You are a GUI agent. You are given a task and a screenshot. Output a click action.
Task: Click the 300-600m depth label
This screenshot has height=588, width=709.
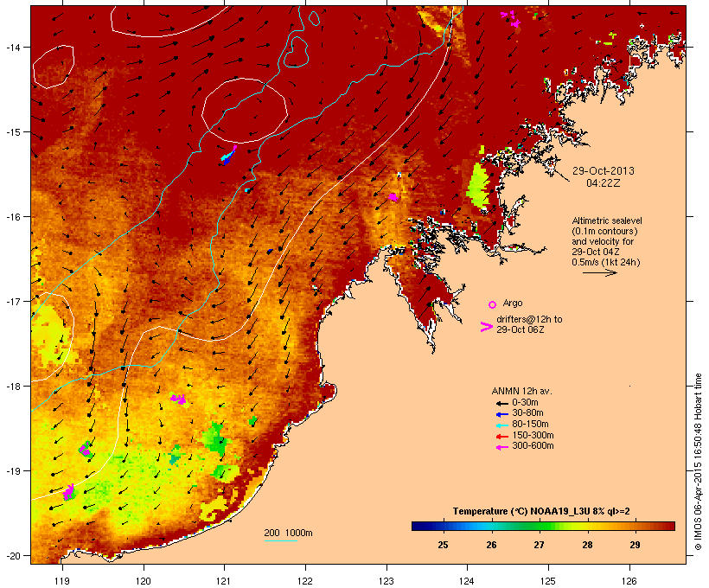pos(533,446)
